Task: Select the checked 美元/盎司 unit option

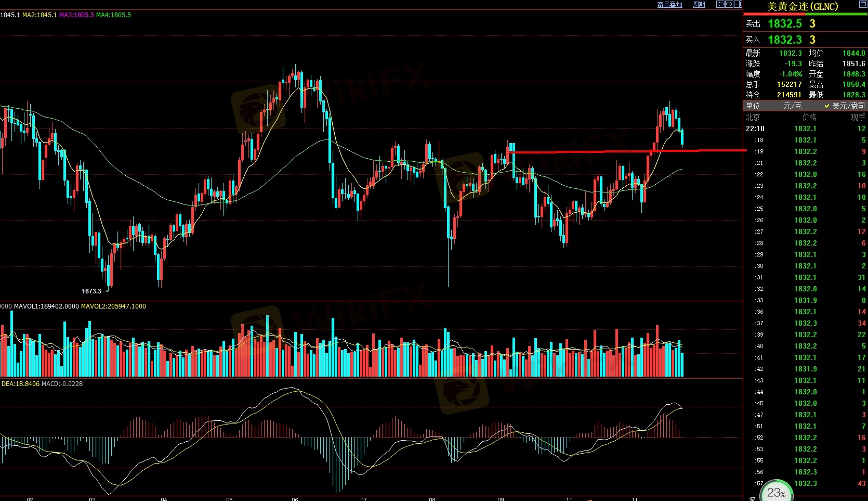Action: pyautogui.click(x=845, y=106)
